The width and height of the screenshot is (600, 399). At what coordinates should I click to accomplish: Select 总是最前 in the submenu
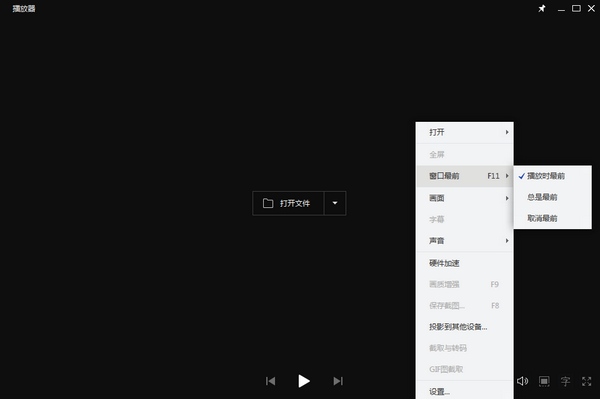[x=553, y=197]
